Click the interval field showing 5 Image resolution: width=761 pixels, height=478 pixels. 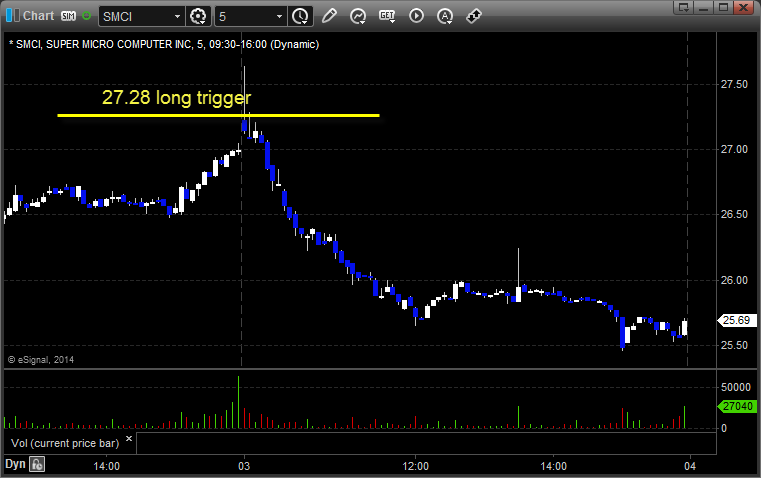(x=245, y=16)
